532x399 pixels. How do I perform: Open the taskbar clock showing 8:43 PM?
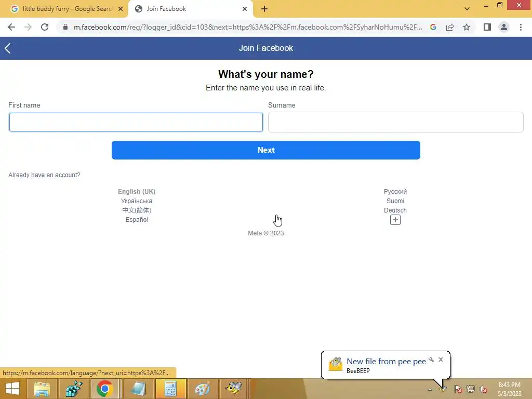[x=510, y=389]
